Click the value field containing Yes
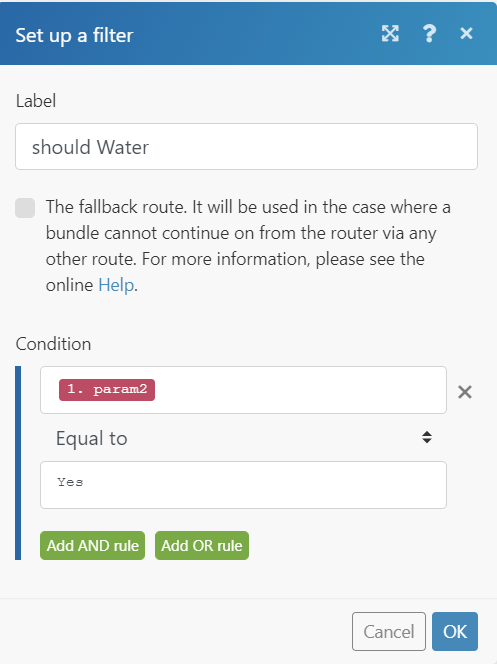 point(243,485)
